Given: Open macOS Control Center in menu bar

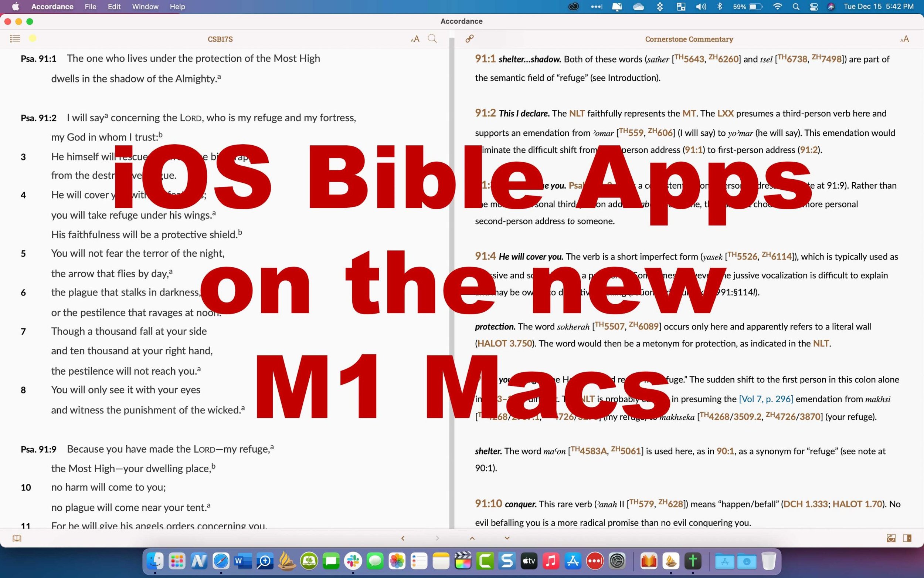Looking at the screenshot, I should point(813,7).
